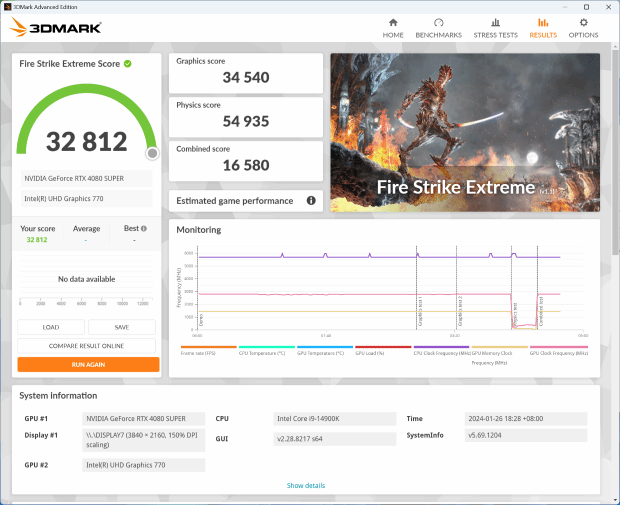The width and height of the screenshot is (620, 505).
Task: Click COMPARE RESULT ONLINE button
Action: (86, 346)
